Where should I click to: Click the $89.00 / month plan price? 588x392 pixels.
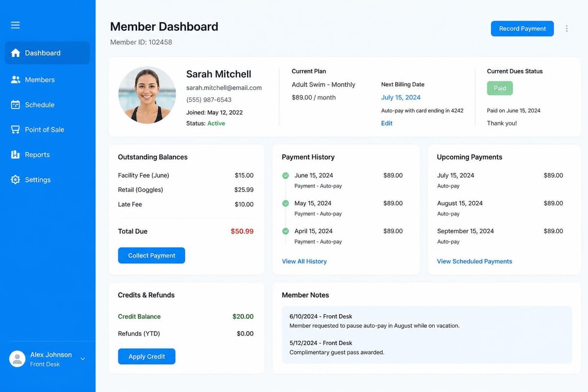[x=314, y=98]
